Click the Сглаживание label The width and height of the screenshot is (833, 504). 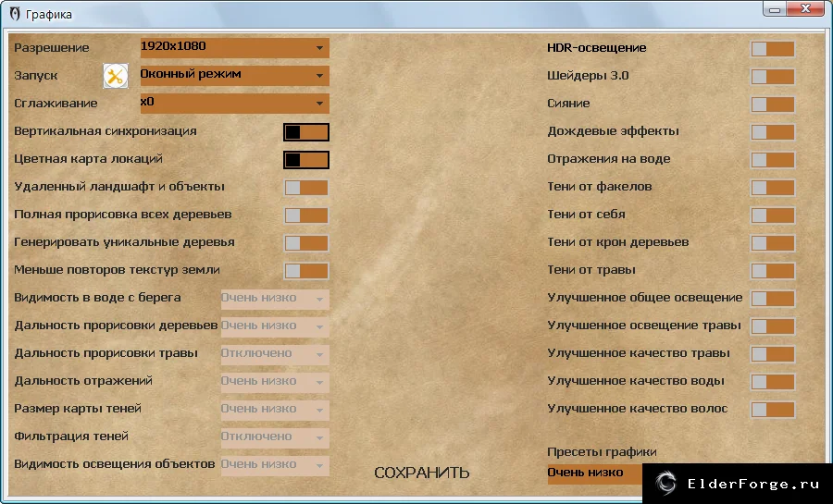56,104
